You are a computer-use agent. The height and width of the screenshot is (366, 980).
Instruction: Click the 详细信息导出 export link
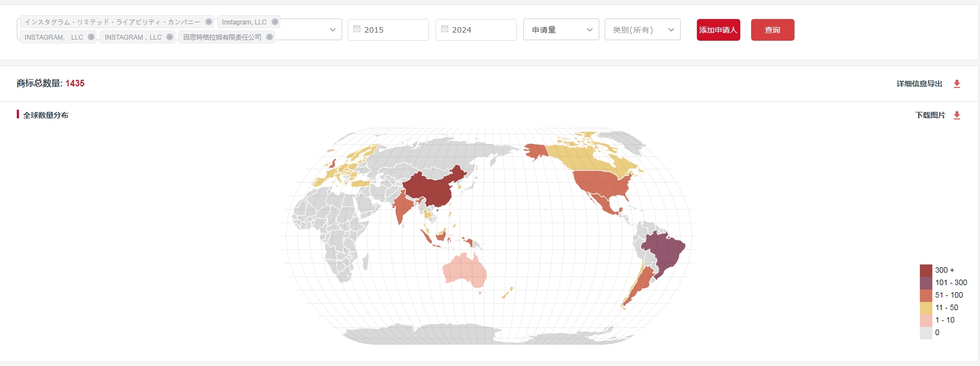[919, 84]
